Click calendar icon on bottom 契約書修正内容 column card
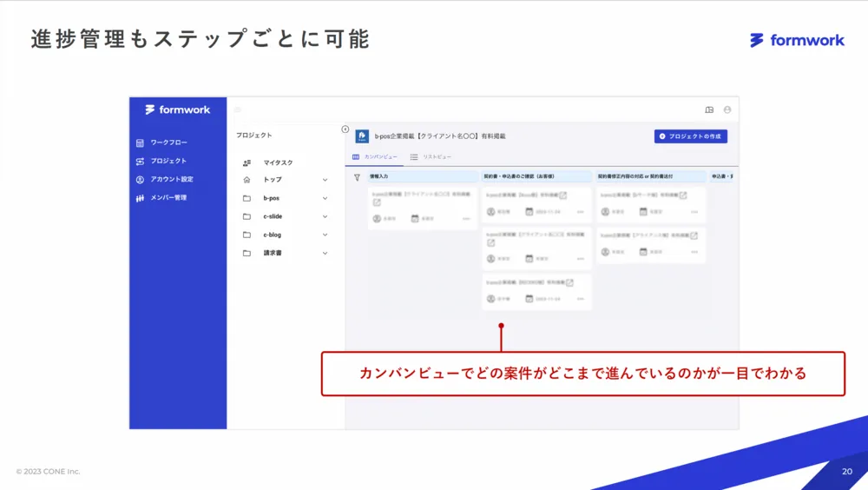 [643, 251]
